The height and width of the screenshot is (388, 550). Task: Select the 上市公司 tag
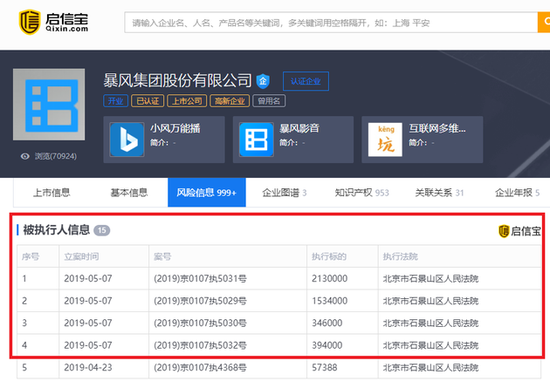[x=187, y=101]
